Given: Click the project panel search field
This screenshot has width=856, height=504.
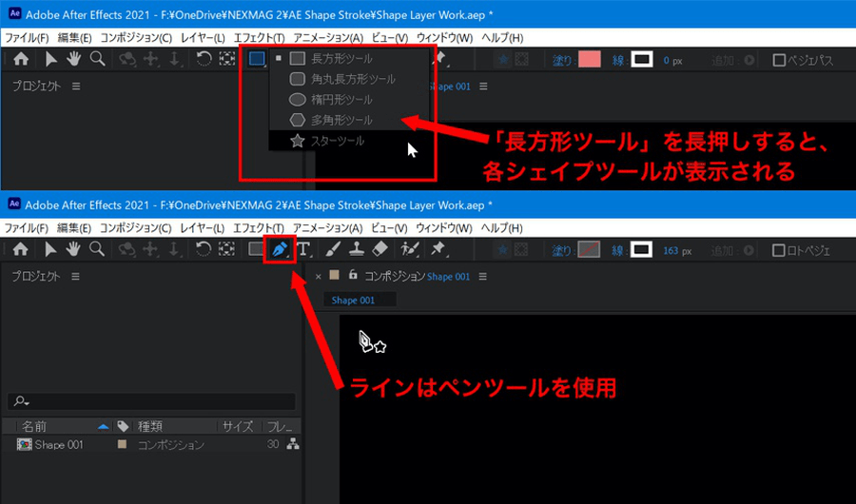Looking at the screenshot, I should pos(151,401).
